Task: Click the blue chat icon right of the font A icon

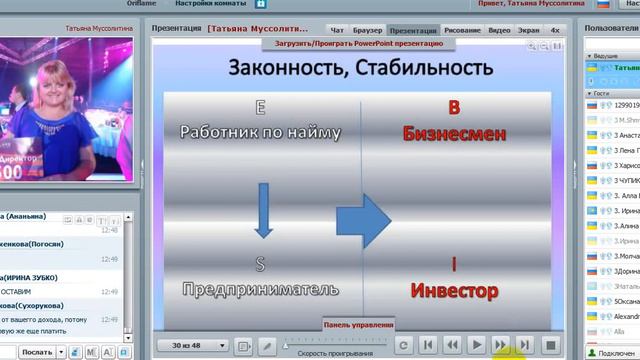Action: [124, 352]
